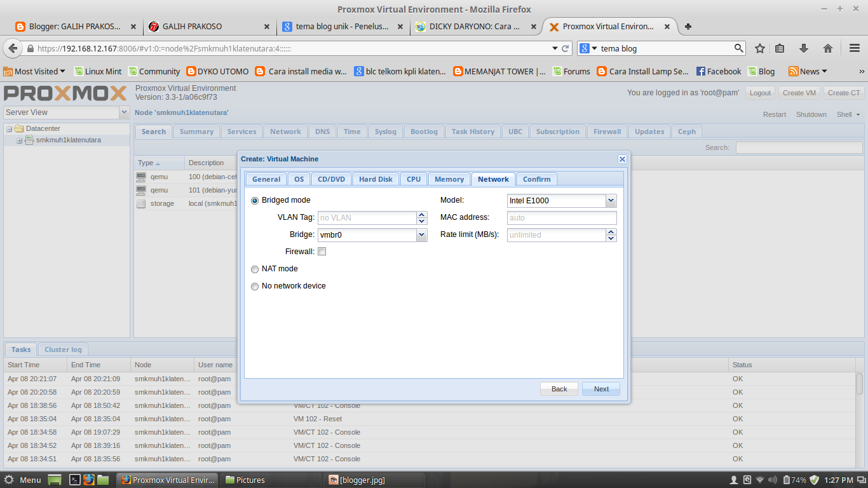This screenshot has width=868, height=488.
Task: Switch to the Hard Disk wizard tab
Action: point(376,179)
